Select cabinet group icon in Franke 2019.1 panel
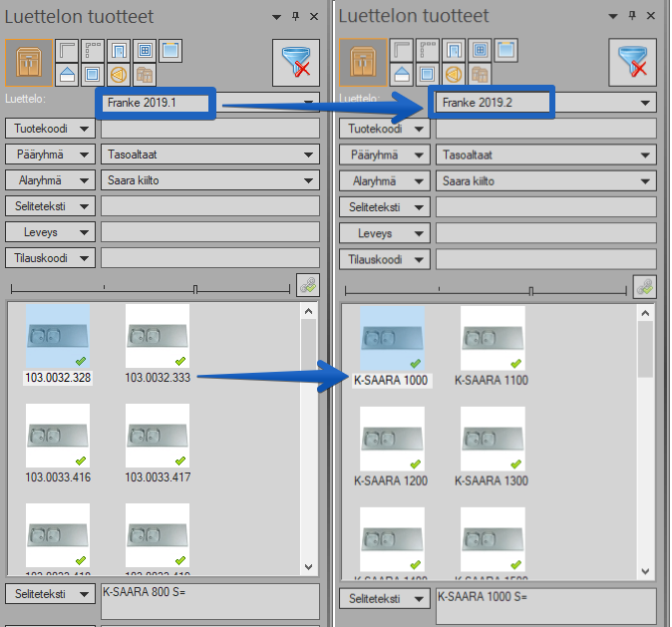The image size is (672, 627). pos(145,75)
